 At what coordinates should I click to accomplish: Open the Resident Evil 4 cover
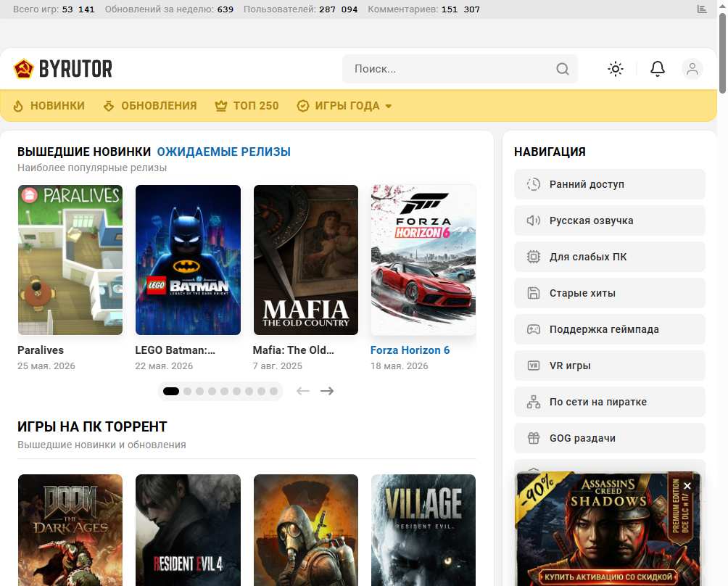[x=188, y=530]
